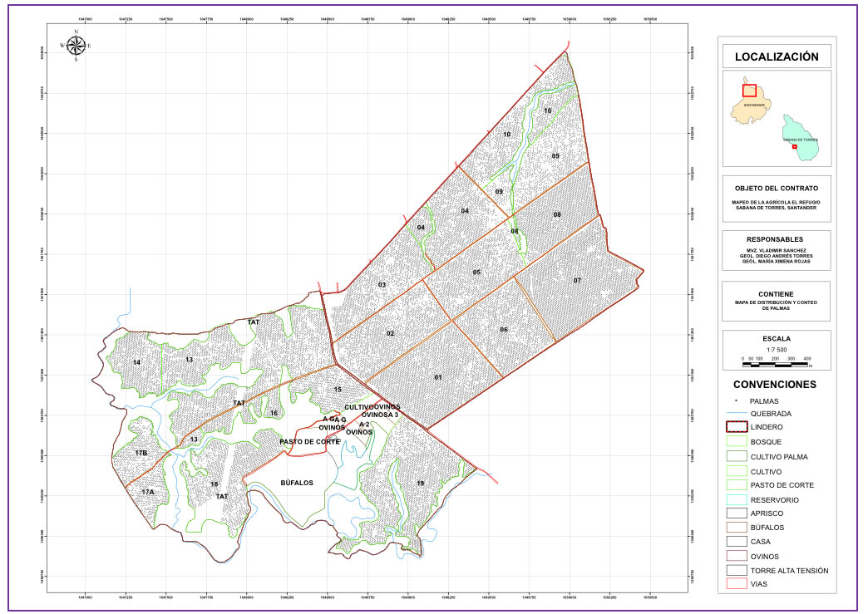
Task: Click the OBJETO DEL CONTRATO heading
Action: click(776, 188)
